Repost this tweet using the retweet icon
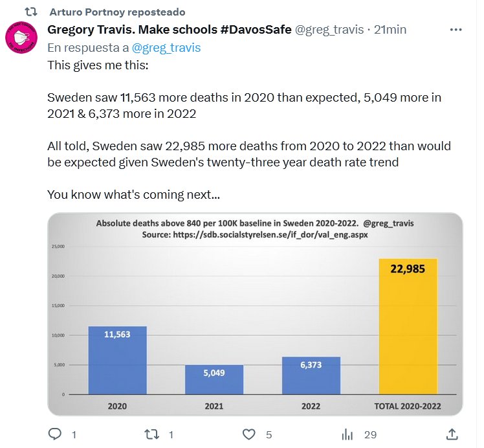The width and height of the screenshot is (484, 448). coord(152,434)
